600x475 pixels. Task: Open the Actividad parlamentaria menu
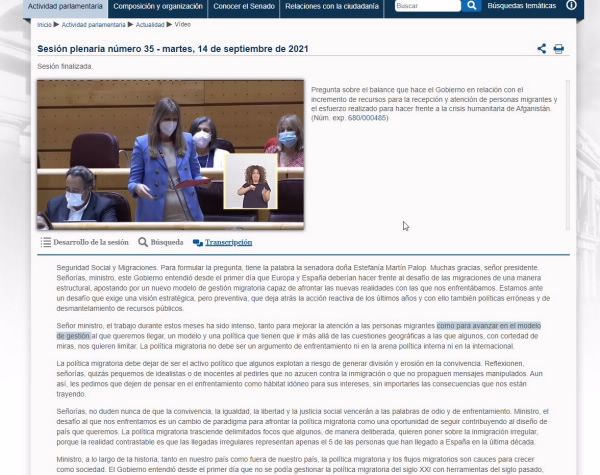(x=65, y=7)
